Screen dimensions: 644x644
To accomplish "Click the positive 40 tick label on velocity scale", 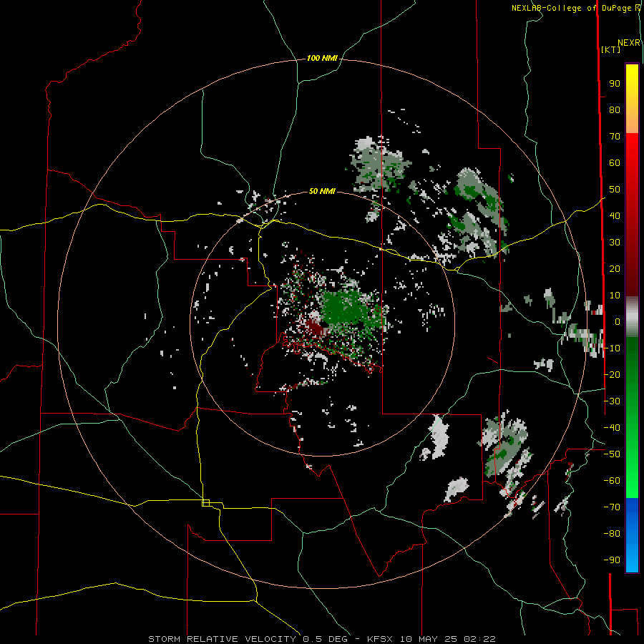I will click(x=615, y=216).
